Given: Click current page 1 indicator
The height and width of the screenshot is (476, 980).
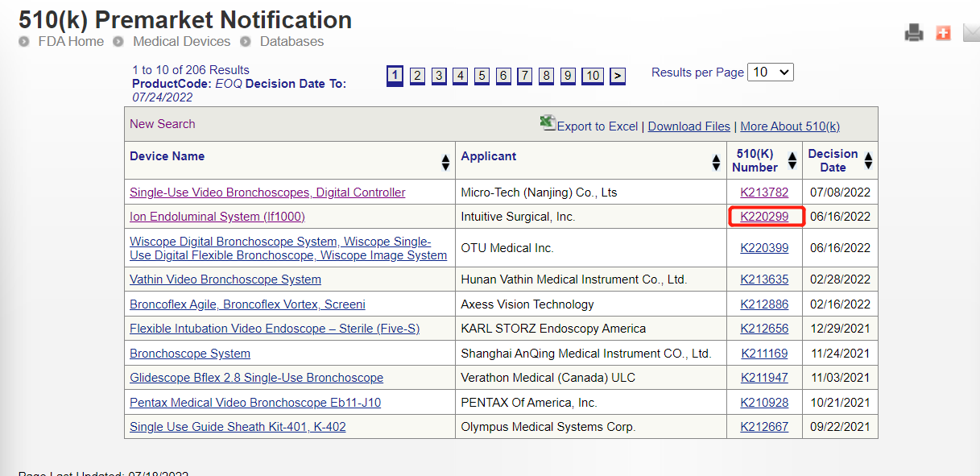Looking at the screenshot, I should pyautogui.click(x=395, y=76).
